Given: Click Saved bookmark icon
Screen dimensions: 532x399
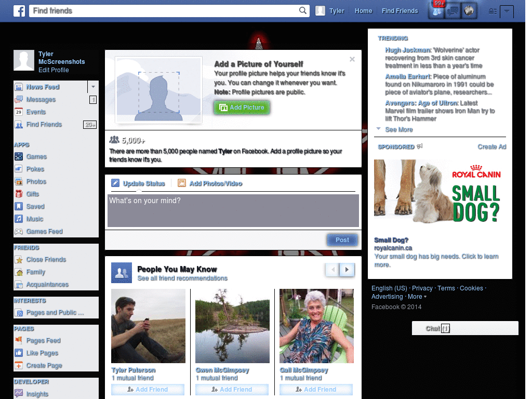Looking at the screenshot, I should pos(19,206).
